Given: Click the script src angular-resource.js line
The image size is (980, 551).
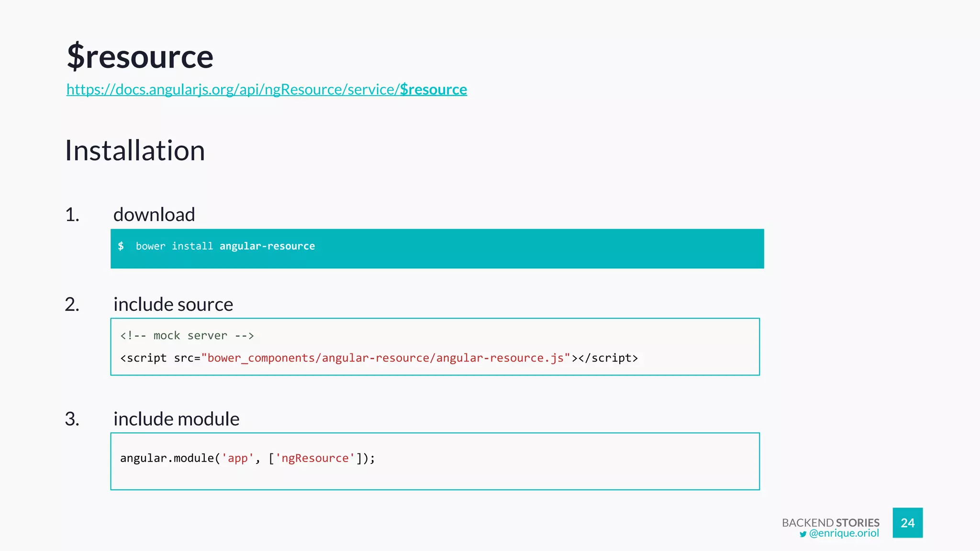Looking at the screenshot, I should tap(379, 358).
